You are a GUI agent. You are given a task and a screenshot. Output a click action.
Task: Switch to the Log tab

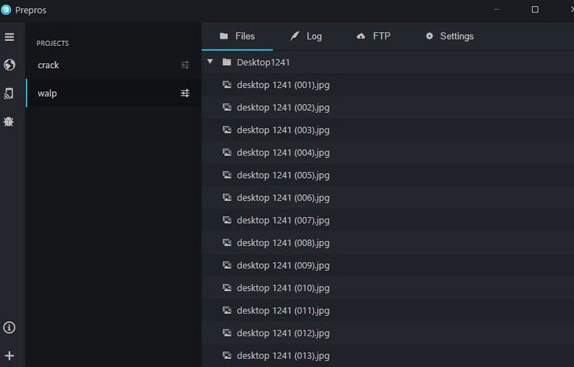click(306, 36)
